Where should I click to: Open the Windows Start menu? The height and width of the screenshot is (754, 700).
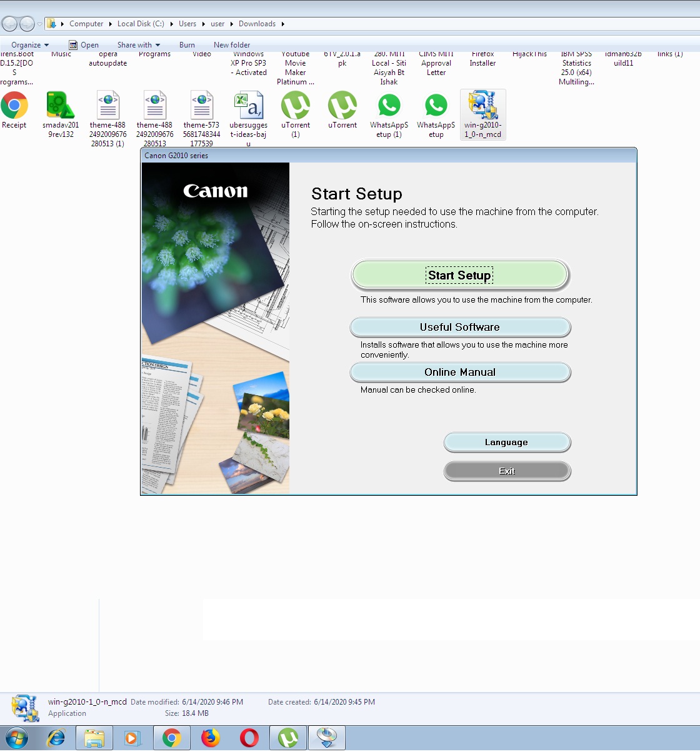[x=16, y=739]
